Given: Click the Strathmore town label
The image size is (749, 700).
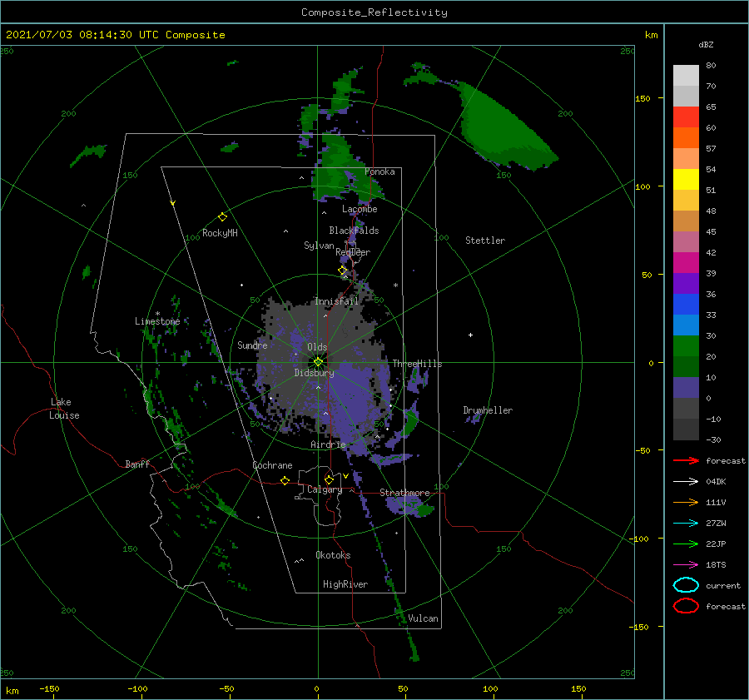Looking at the screenshot, I should coord(404,492).
